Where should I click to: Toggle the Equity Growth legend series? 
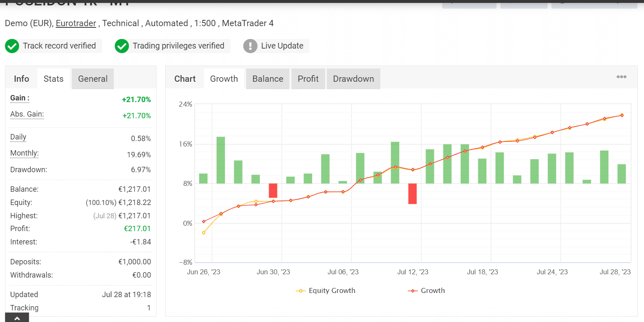click(x=326, y=291)
